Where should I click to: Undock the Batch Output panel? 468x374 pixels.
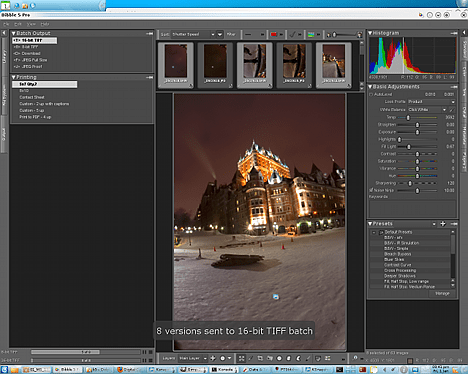click(149, 33)
